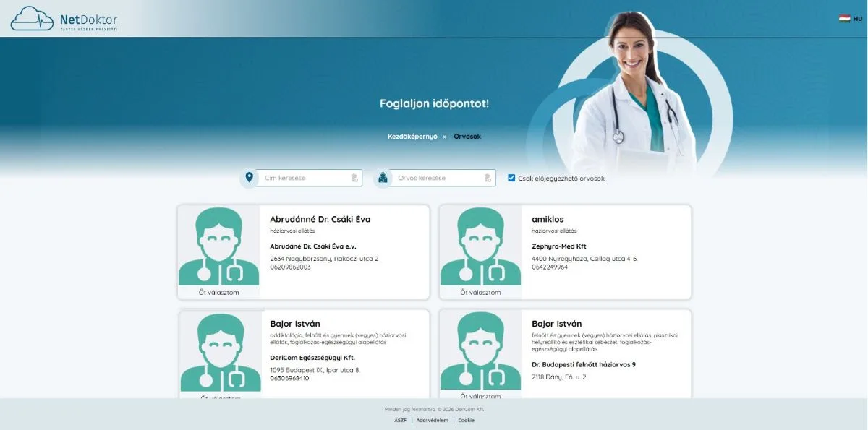The height and width of the screenshot is (430, 868).
Task: Open the ÁSZF footer link
Action: (400, 420)
